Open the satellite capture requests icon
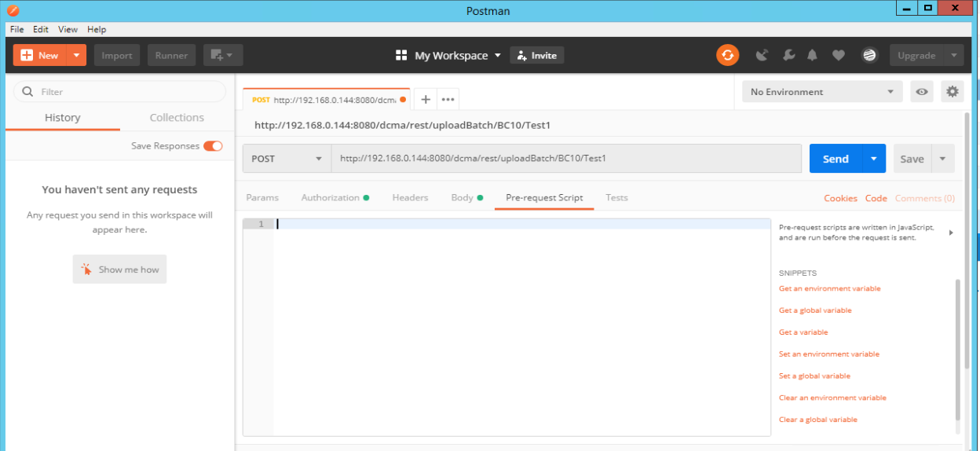980x451 pixels. pyautogui.click(x=762, y=55)
